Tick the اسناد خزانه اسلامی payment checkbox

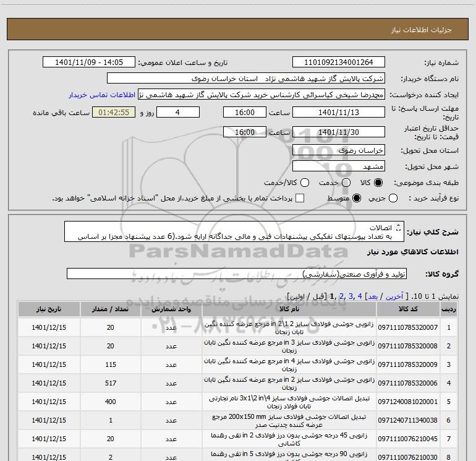pos(300,198)
